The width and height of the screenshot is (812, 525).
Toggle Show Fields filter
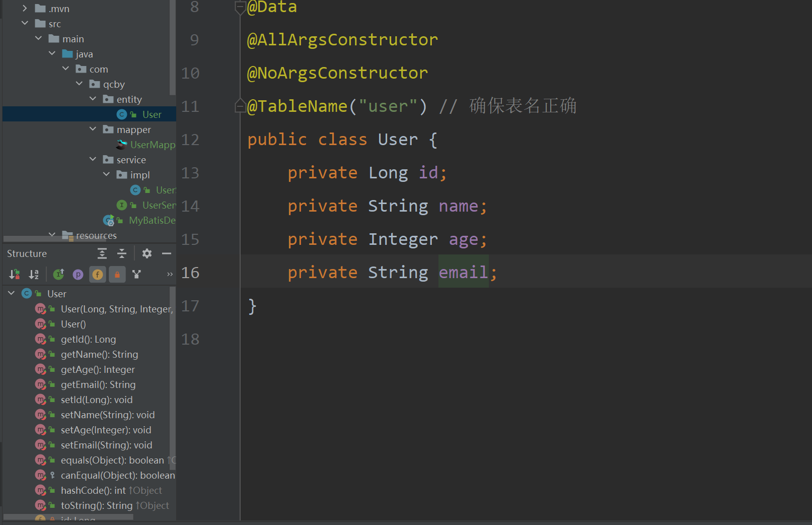[98, 274]
